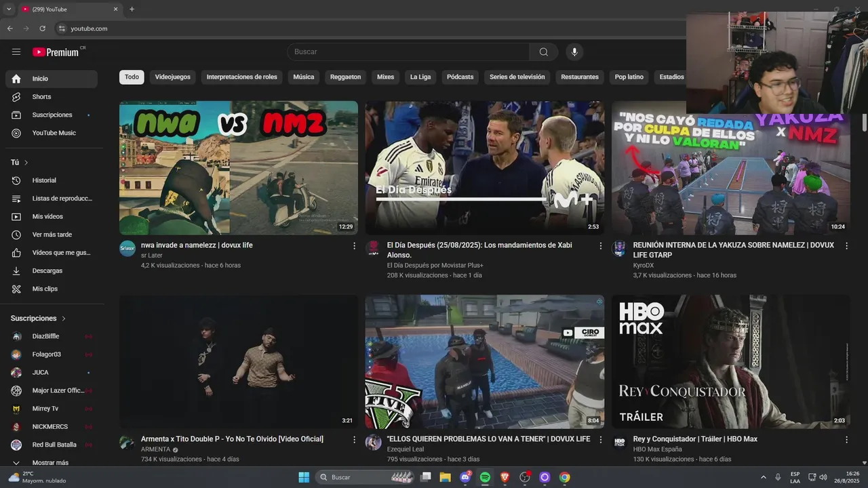Open DiazBiffle subscription channel

(x=52, y=336)
